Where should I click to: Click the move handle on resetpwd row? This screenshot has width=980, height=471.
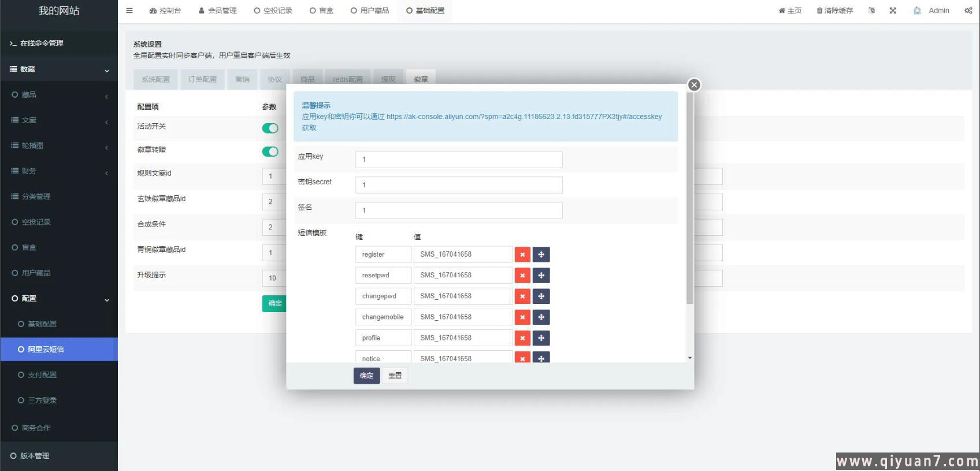(541, 275)
